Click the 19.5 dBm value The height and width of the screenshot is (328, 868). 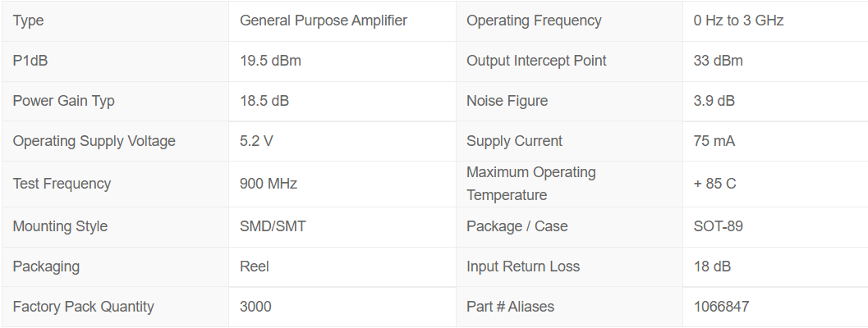coord(270,61)
